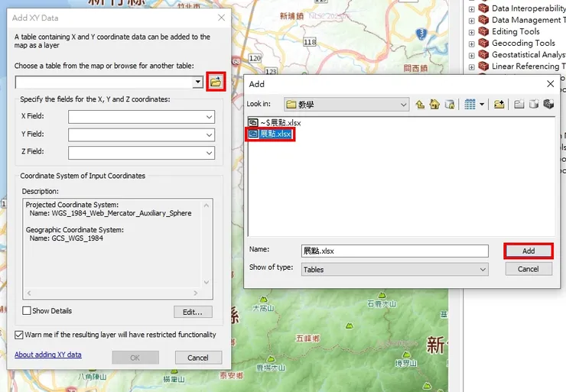
Task: Expand Geocoding Tools toolbox
Action: coord(471,44)
